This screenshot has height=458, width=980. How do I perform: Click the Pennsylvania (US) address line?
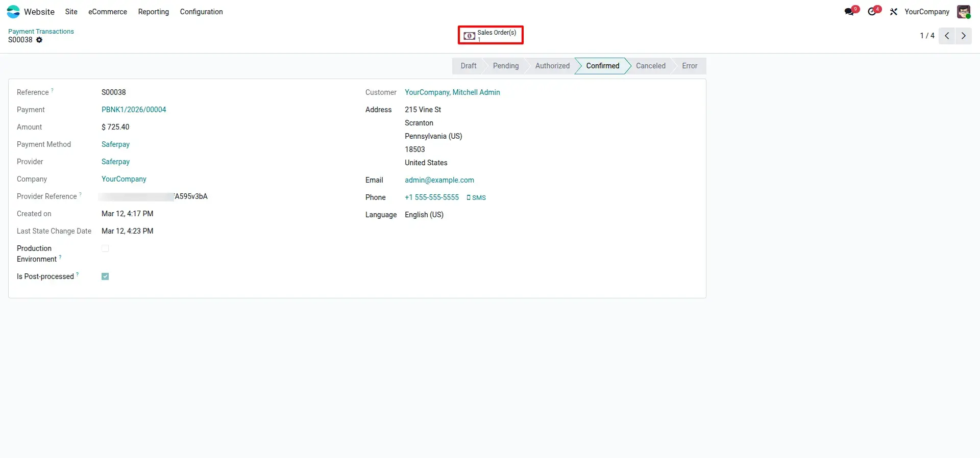(x=433, y=136)
